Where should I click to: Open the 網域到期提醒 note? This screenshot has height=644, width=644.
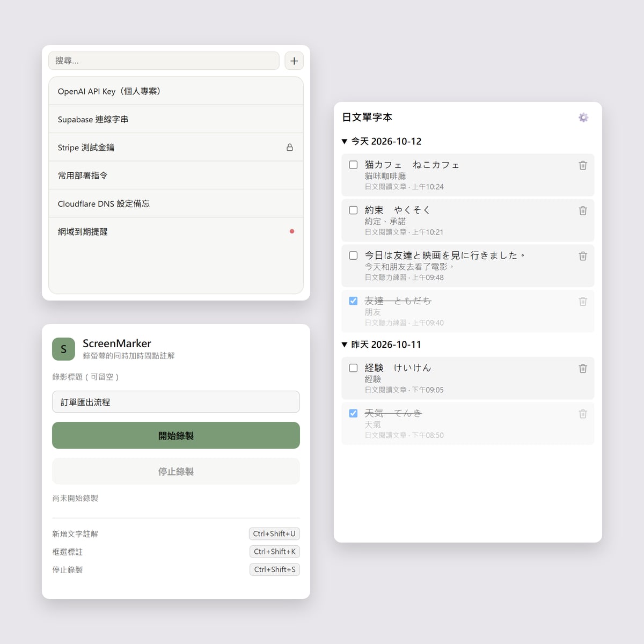[176, 231]
